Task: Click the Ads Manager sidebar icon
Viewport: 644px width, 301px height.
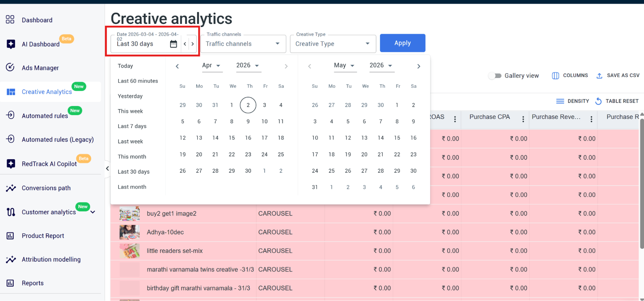Action: coord(10,67)
